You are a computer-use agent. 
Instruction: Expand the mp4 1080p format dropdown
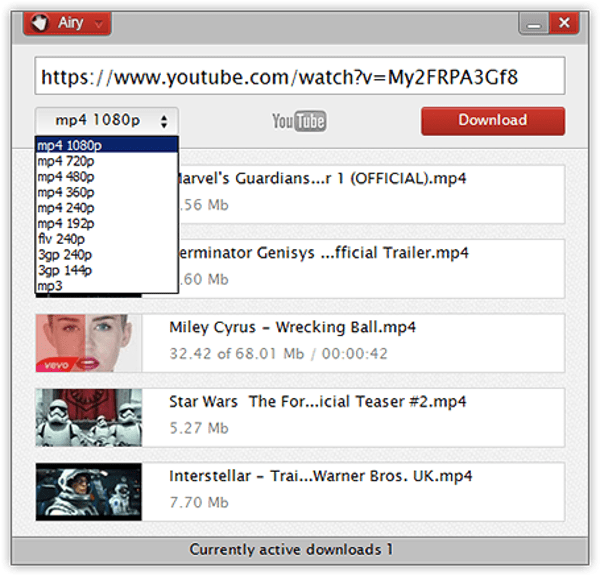point(106,120)
